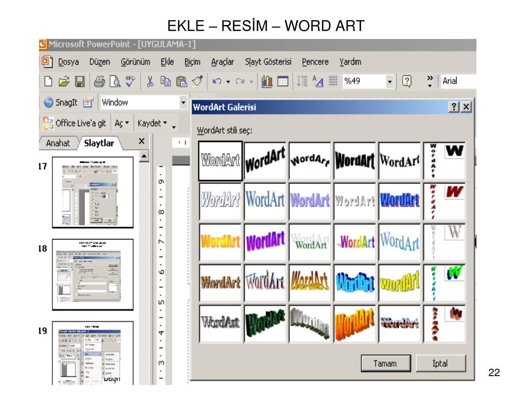This screenshot has width=532, height=399.
Task: Open the Slayt Gösterisi menu
Action: (x=268, y=62)
